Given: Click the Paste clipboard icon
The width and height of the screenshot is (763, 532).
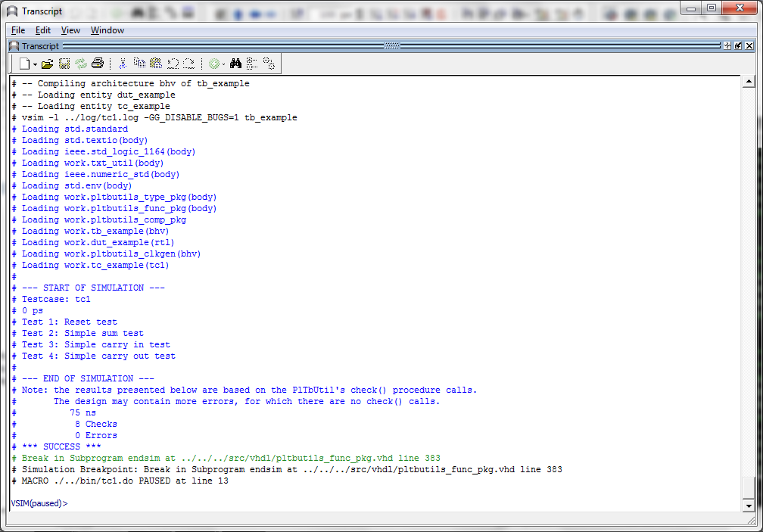Looking at the screenshot, I should pos(156,64).
